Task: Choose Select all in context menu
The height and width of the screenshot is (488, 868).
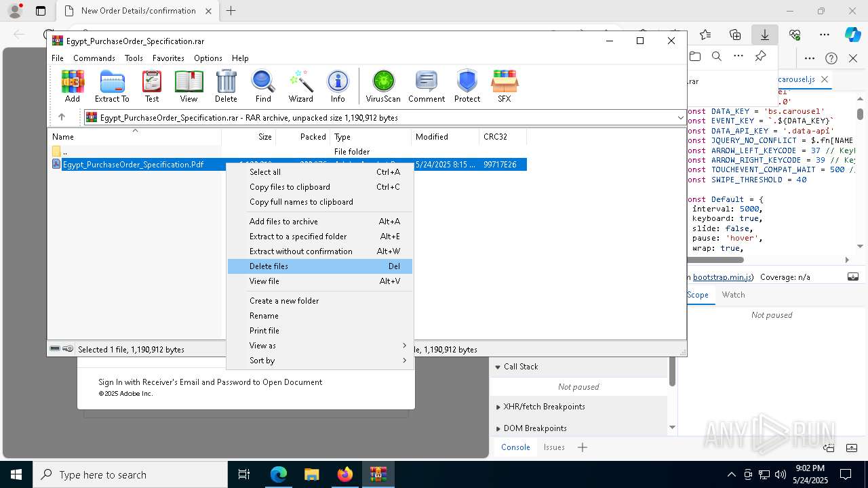Action: tap(320, 172)
